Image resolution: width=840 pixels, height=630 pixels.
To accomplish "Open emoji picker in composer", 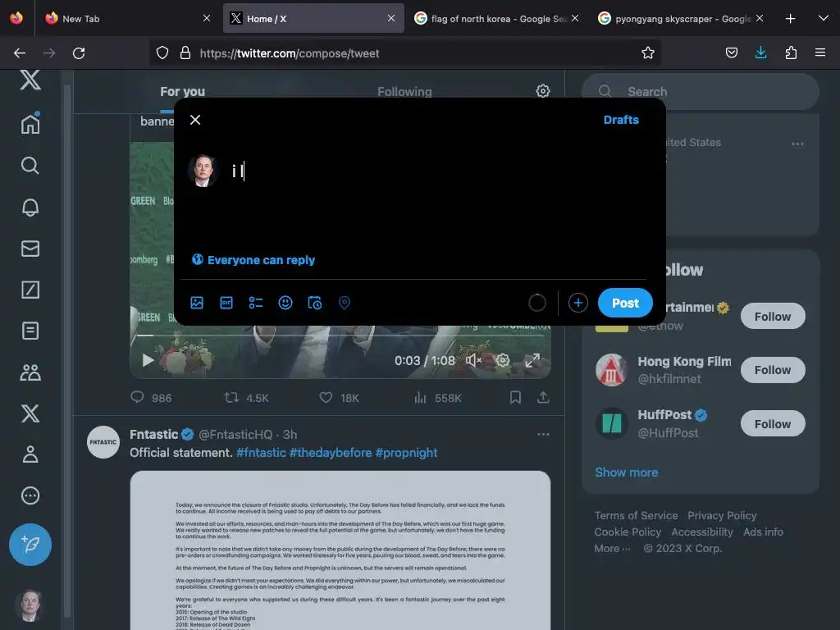I will (x=285, y=303).
